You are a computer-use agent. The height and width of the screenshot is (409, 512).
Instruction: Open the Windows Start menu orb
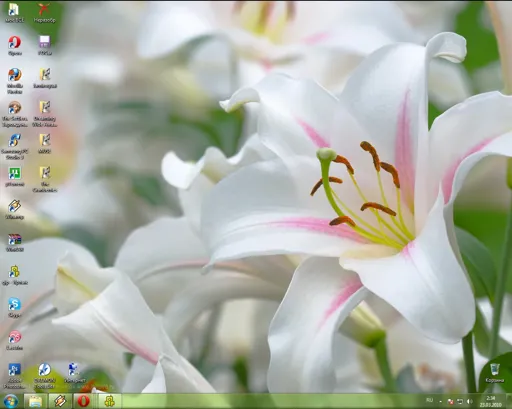click(x=11, y=401)
